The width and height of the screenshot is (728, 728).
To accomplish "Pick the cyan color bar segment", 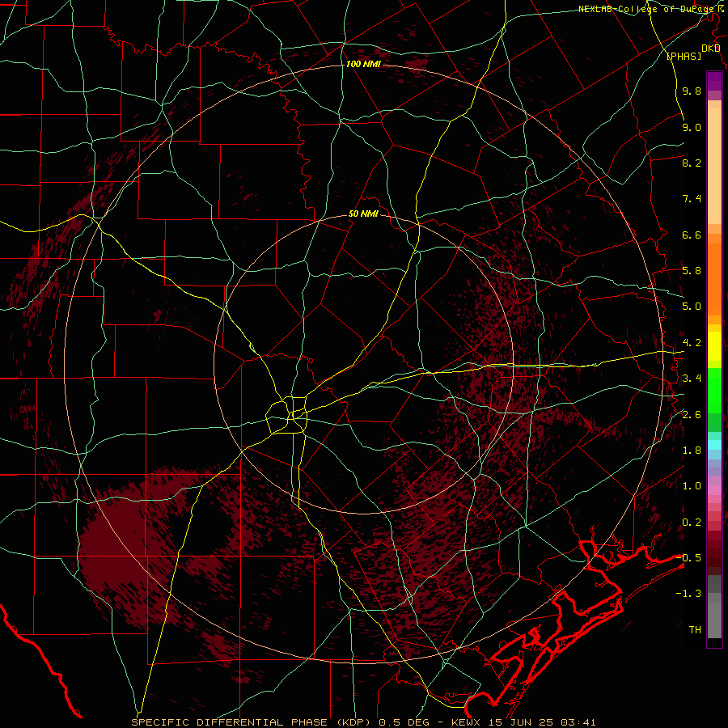I will (x=714, y=445).
